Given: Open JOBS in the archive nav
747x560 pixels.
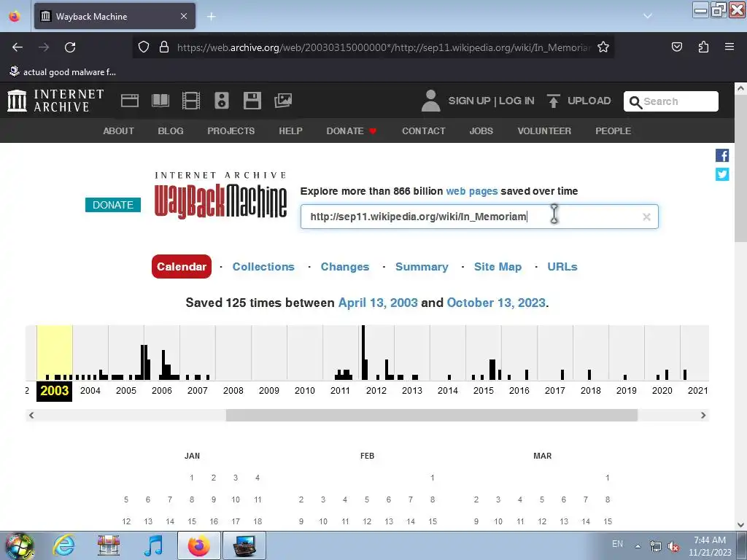Looking at the screenshot, I should tap(481, 131).
